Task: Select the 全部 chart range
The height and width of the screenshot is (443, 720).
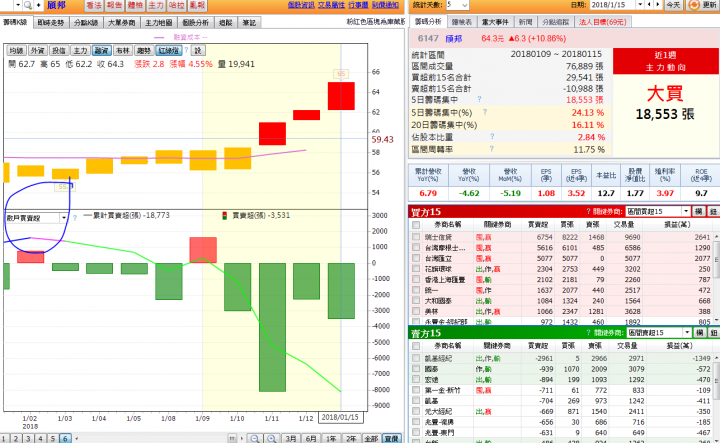Action: pos(371,438)
